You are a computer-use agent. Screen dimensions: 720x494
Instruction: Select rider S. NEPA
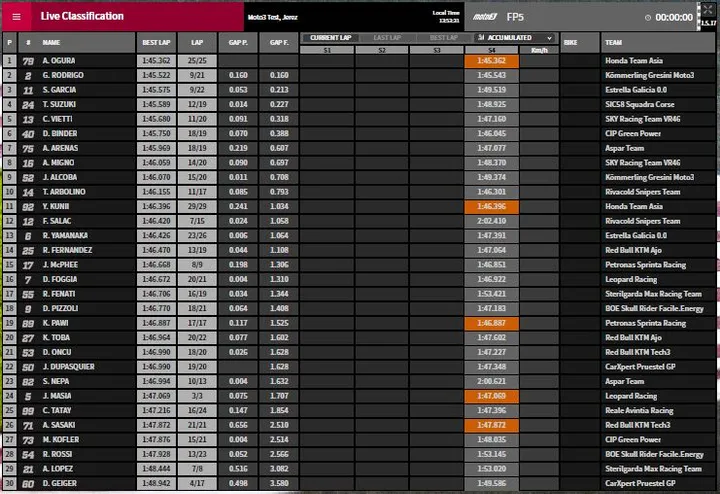click(x=56, y=382)
